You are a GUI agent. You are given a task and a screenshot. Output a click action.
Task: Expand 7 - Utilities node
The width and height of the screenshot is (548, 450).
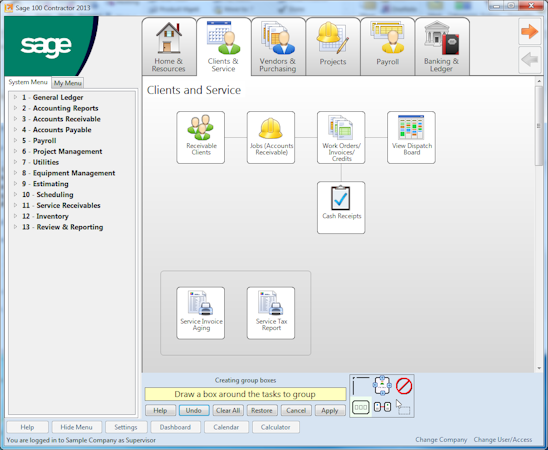tap(15, 162)
